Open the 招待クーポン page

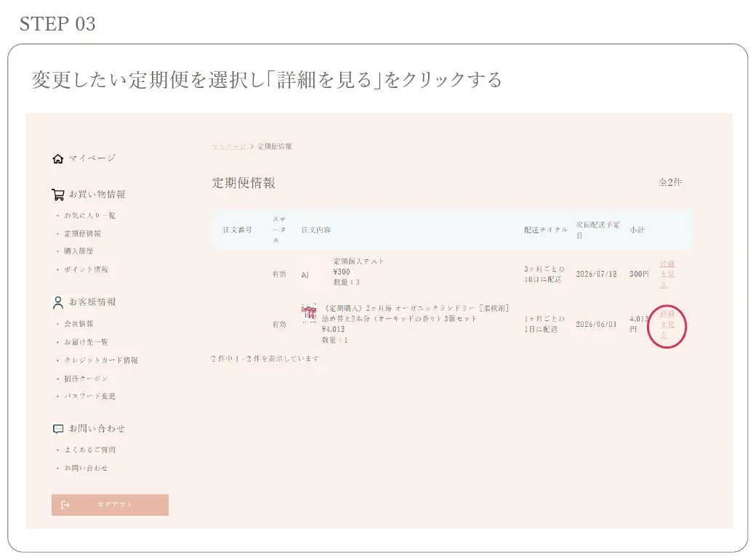coord(87,378)
